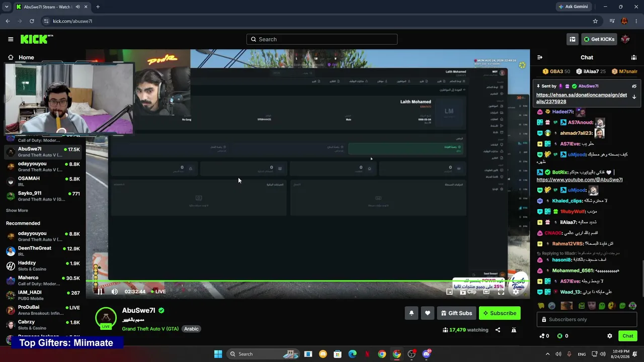Toggle mini player mode

point(449,292)
